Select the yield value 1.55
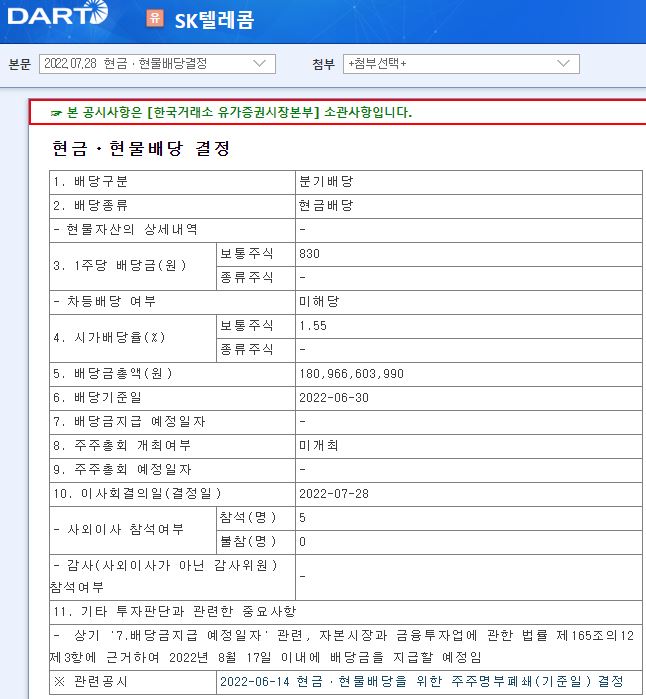Screen dimensions: 646x699 (313, 326)
